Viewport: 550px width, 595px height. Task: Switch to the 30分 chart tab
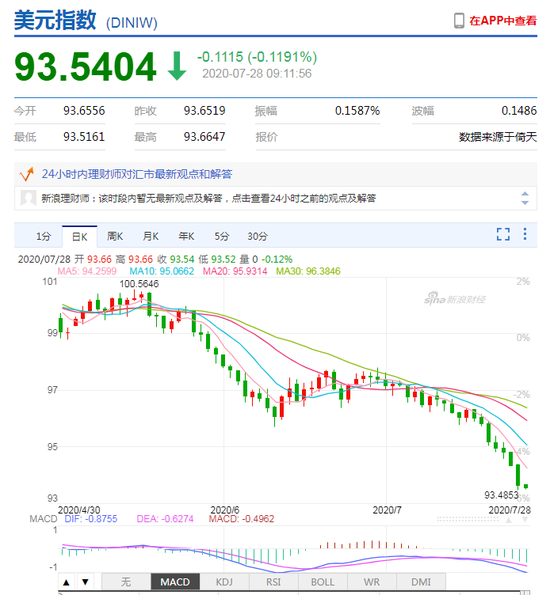coord(257,236)
